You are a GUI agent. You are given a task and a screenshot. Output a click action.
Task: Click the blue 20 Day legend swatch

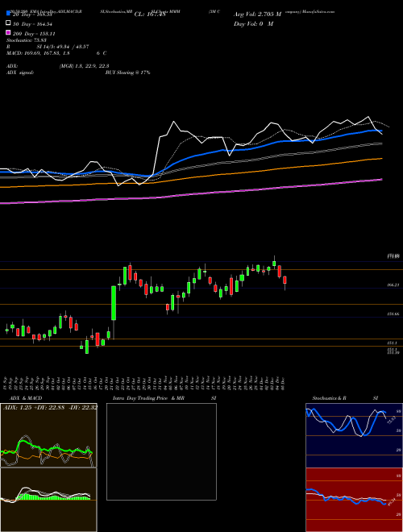tap(8, 14)
